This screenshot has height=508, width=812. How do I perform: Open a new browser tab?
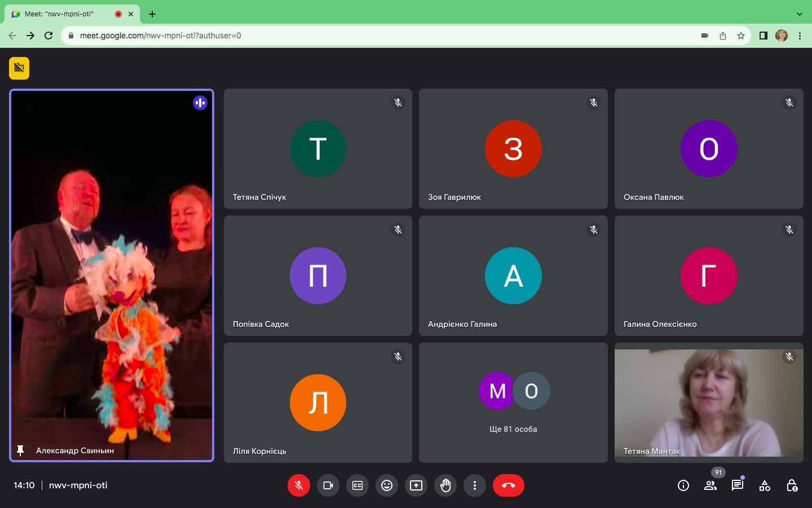point(152,14)
